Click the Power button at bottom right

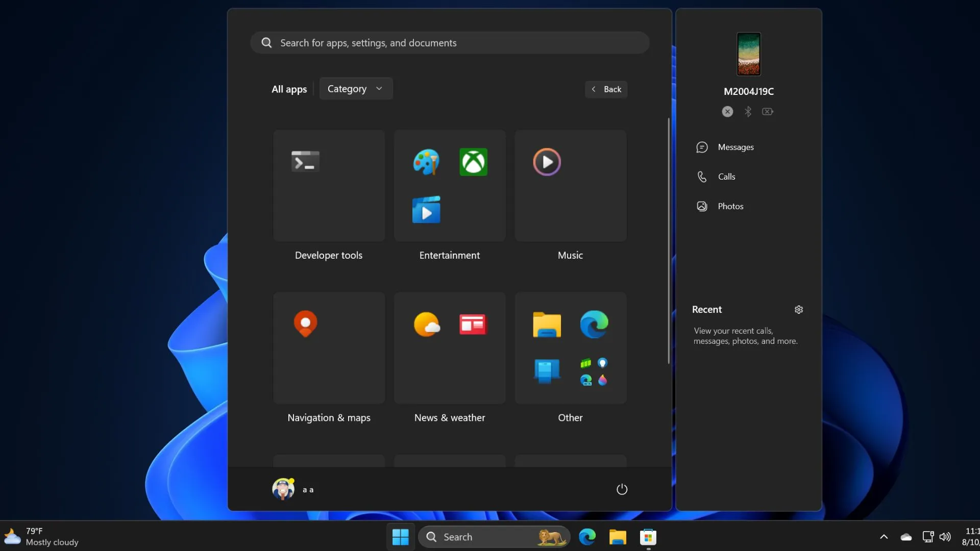621,489
